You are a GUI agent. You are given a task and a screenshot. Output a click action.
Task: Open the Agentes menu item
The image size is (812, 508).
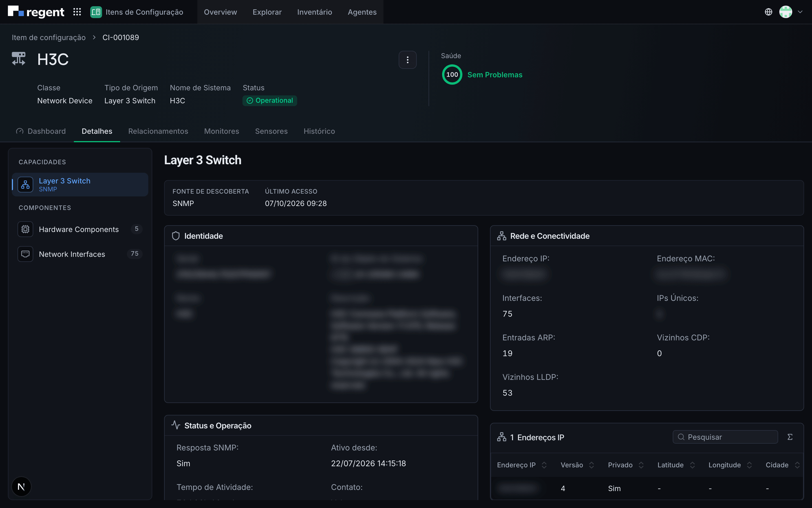coord(362,12)
